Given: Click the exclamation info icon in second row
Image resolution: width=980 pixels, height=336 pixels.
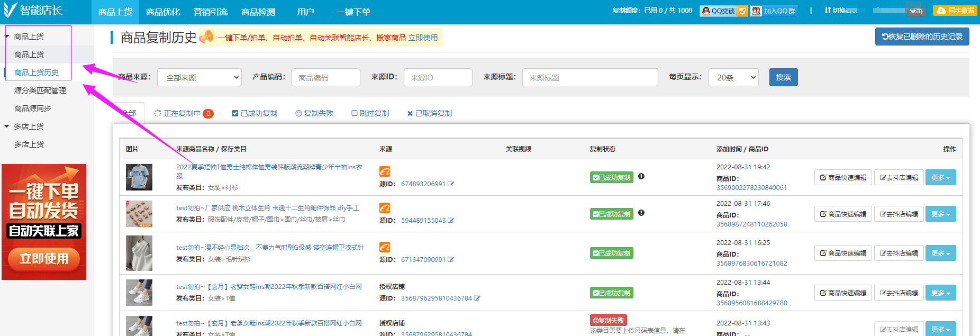Looking at the screenshot, I should coord(641,213).
